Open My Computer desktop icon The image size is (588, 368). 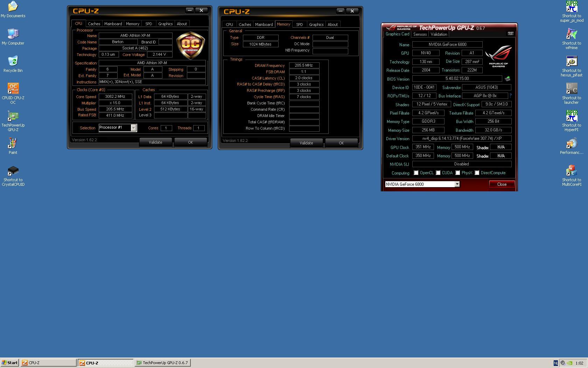13,36
